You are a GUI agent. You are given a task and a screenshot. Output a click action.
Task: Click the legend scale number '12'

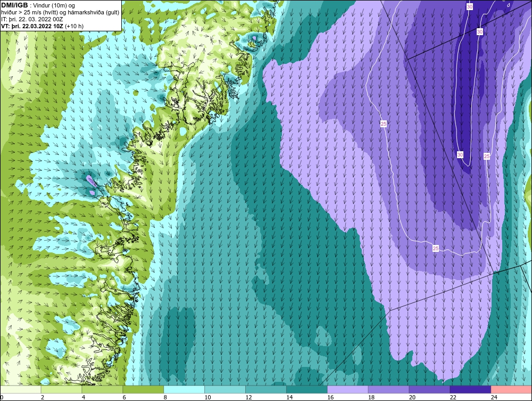tap(248, 397)
